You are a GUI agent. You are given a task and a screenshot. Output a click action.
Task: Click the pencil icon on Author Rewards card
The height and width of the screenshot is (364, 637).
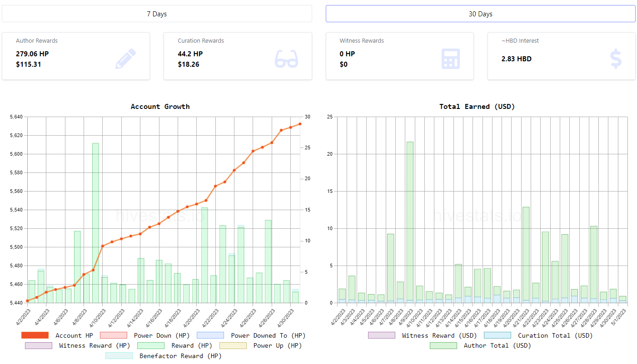(x=125, y=59)
